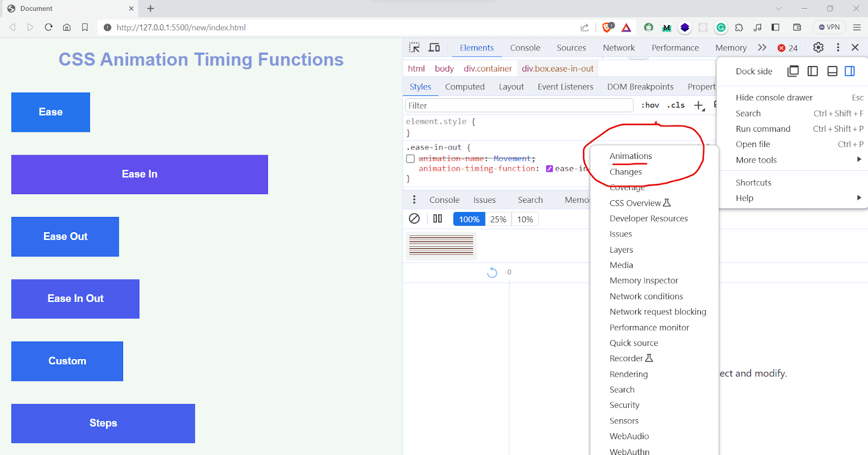Undock DevTools into separate window
This screenshot has width=868, height=455.
click(x=793, y=71)
